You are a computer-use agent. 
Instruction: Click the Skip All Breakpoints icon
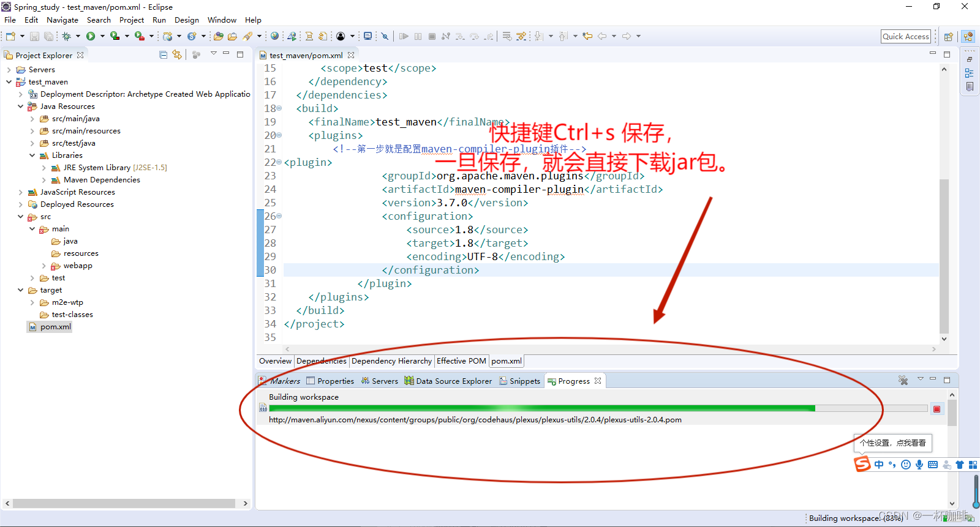[x=385, y=36]
